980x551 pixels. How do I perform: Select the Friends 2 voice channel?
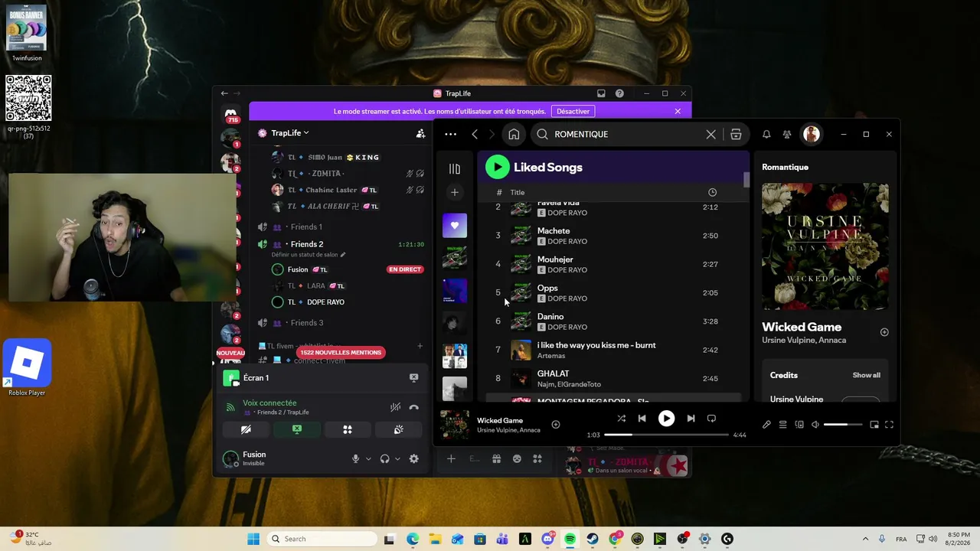click(306, 244)
